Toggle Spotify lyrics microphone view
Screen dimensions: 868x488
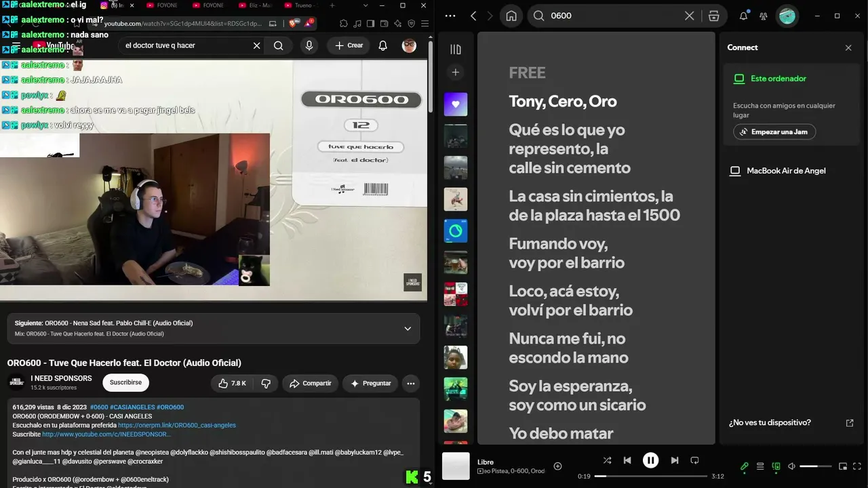click(x=744, y=466)
